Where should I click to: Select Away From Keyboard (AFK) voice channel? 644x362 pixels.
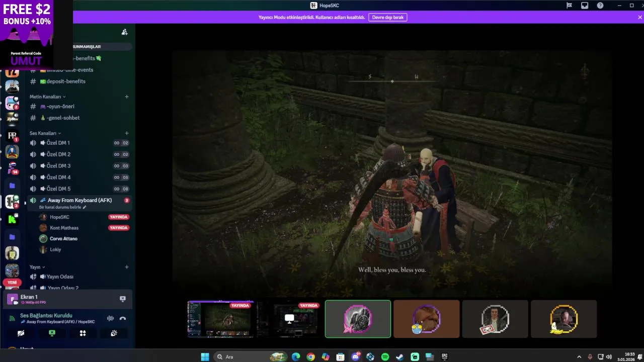tap(79, 200)
